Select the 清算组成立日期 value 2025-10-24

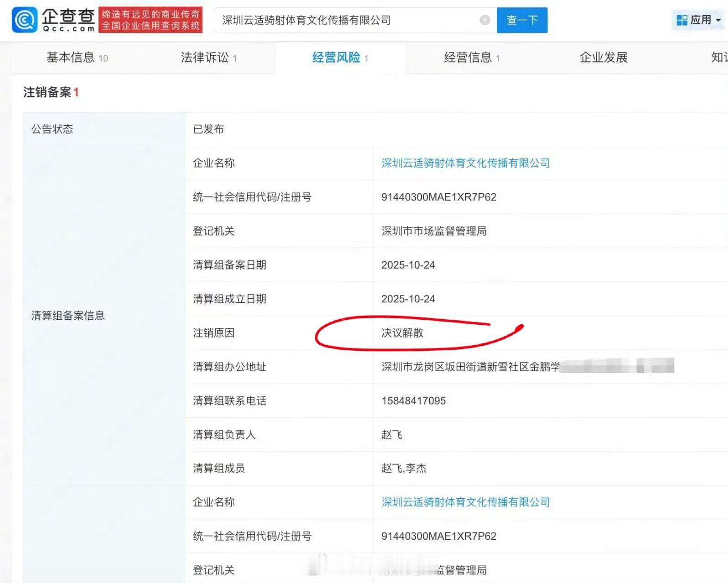[408, 299]
